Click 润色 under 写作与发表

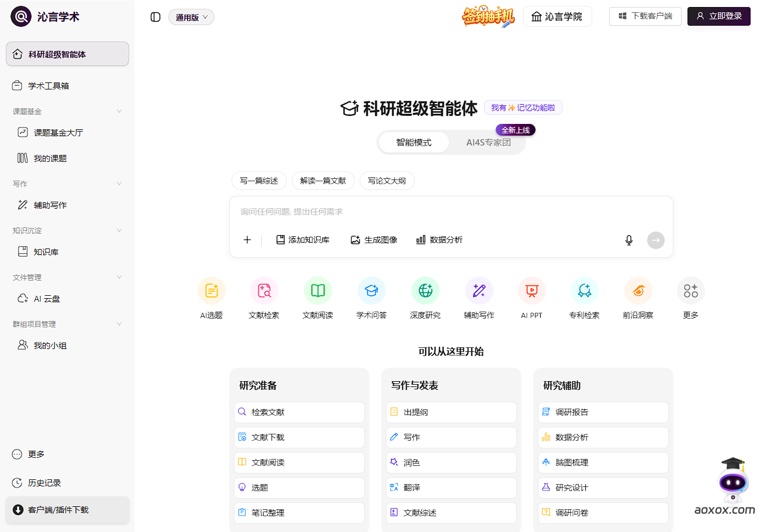451,462
